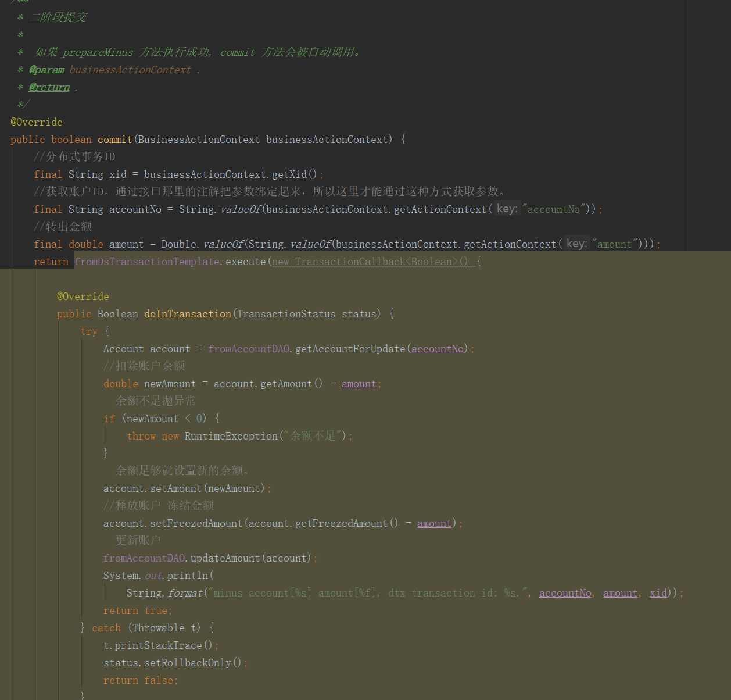Click account.getAmount() in the newAmount line
The height and width of the screenshot is (700, 731).
(268, 384)
